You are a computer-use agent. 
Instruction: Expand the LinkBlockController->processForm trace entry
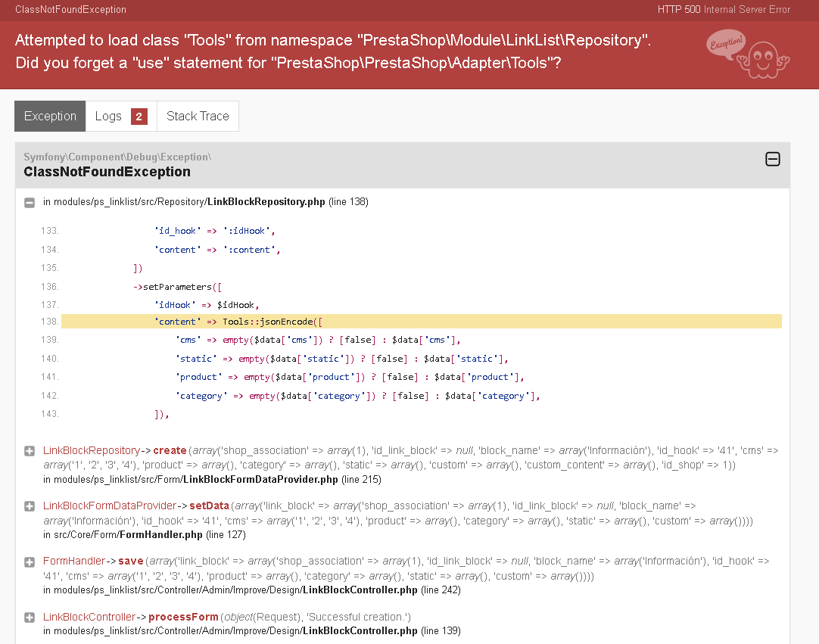[x=30, y=618]
